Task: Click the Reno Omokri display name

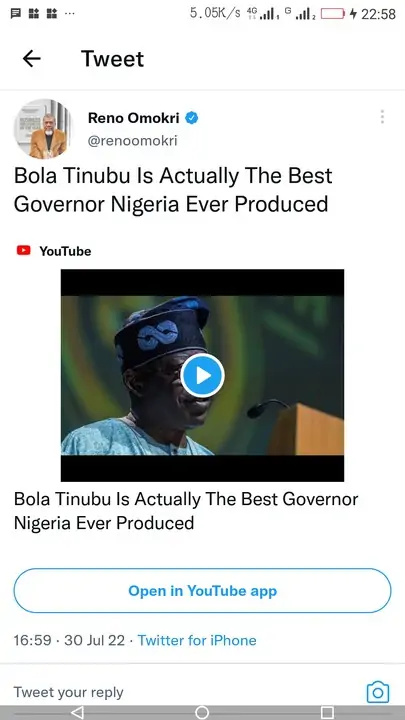Action: [134, 118]
